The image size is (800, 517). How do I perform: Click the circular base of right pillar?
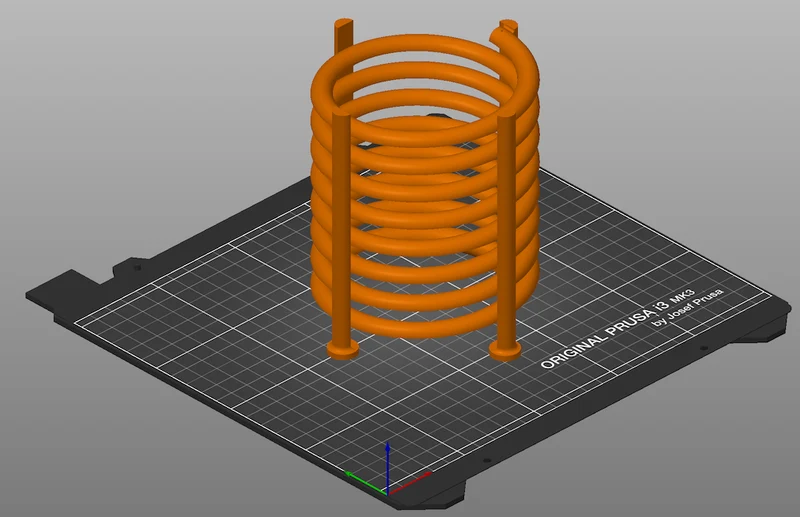(x=505, y=351)
